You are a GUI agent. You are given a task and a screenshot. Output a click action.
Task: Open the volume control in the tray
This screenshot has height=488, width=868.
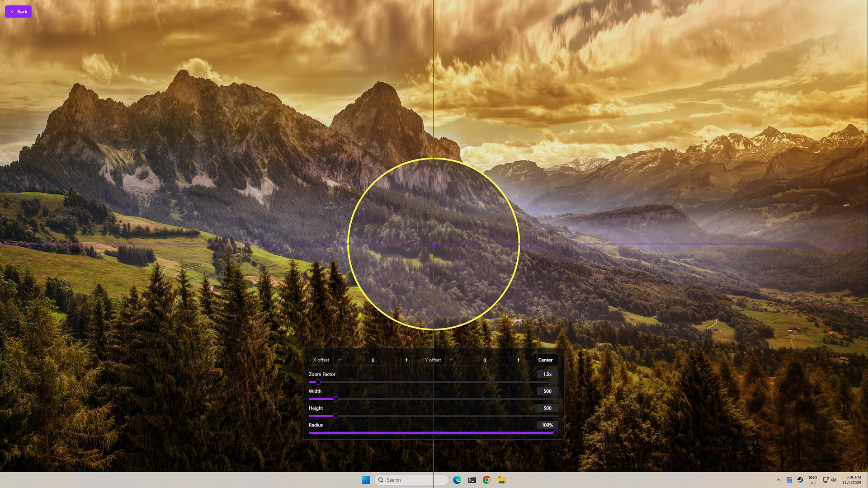834,480
